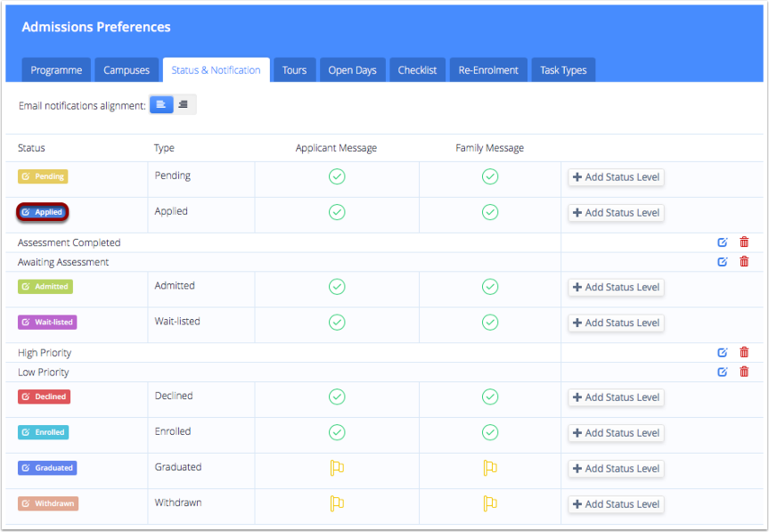Switch to the Programme tab
Viewport: 769px width, 532px height.
(57, 70)
